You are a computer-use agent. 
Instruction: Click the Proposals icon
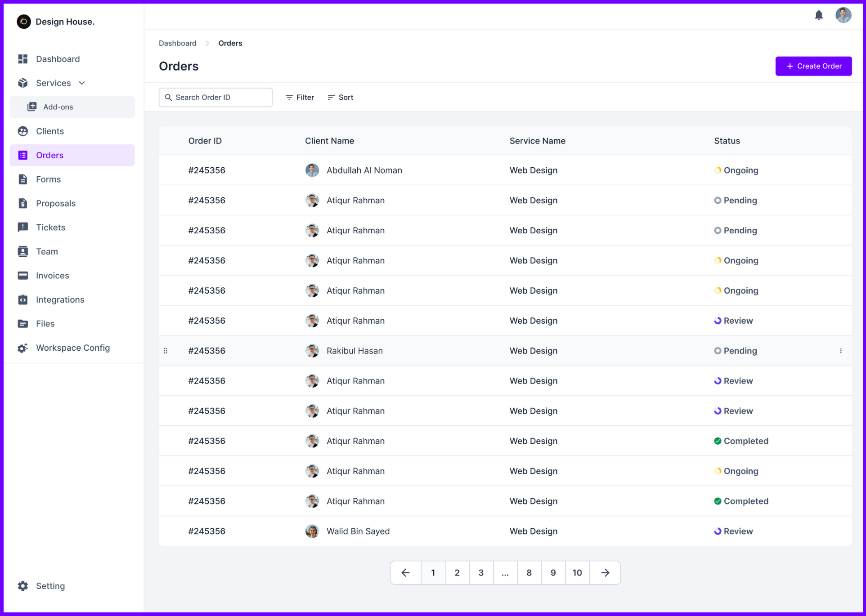[x=23, y=203]
